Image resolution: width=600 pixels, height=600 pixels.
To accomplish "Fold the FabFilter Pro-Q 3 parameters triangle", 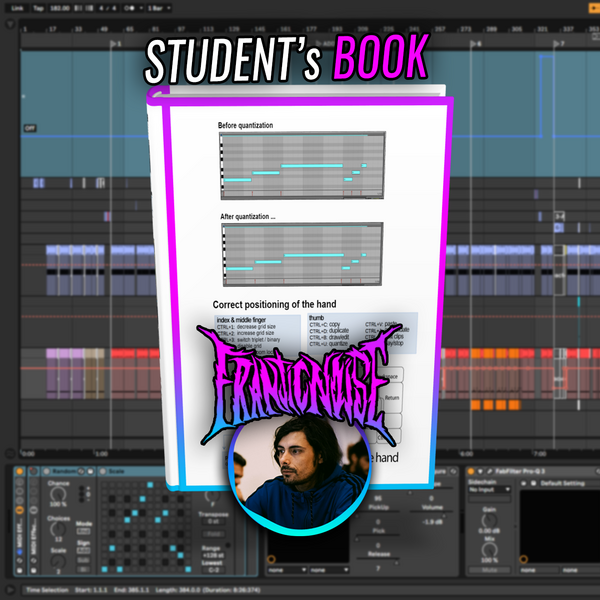I will 480,471.
